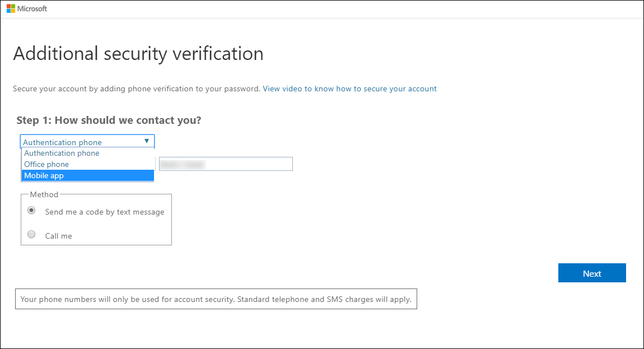Click the 'Send me a code by text message' label text
Screen dimensions: 644x349
click(105, 212)
